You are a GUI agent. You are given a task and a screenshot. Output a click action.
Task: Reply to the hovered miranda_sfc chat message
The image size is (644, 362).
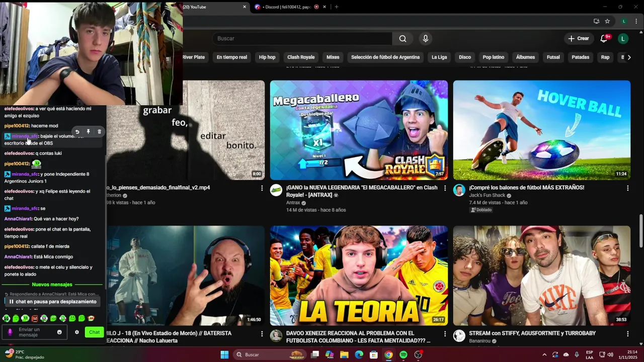[77, 132]
